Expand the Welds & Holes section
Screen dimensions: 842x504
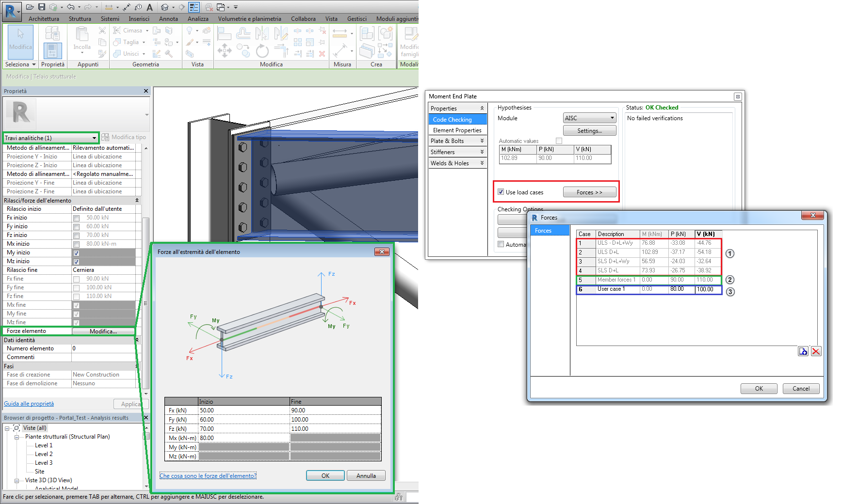(x=482, y=163)
